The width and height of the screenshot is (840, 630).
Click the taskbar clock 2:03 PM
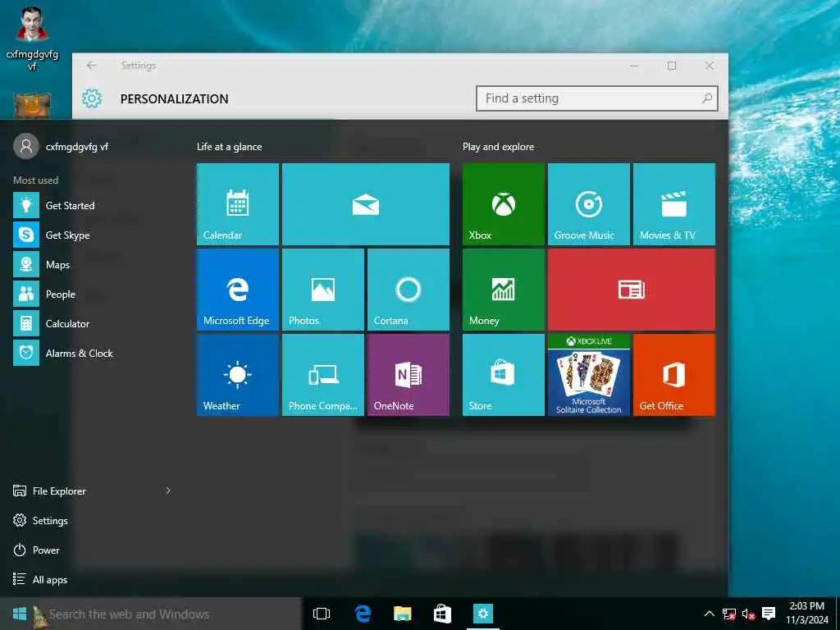tap(807, 614)
